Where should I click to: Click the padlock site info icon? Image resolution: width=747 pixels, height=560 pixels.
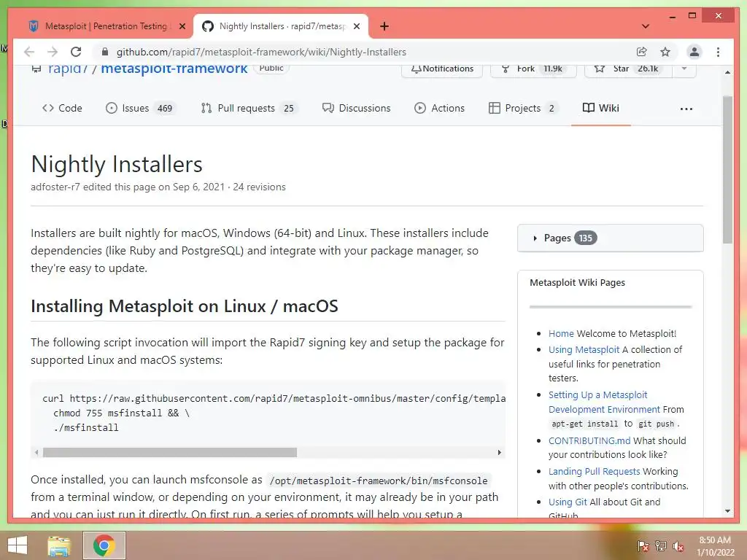click(105, 52)
